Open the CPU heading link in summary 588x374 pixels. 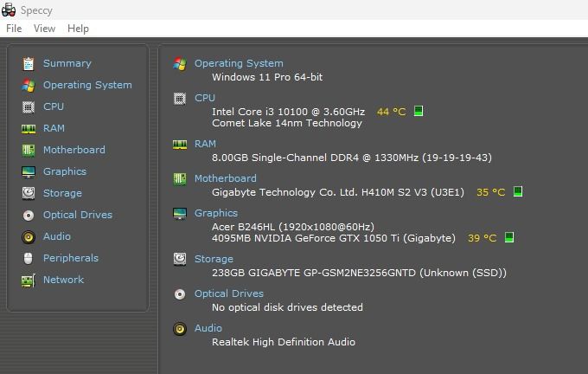[204, 98]
